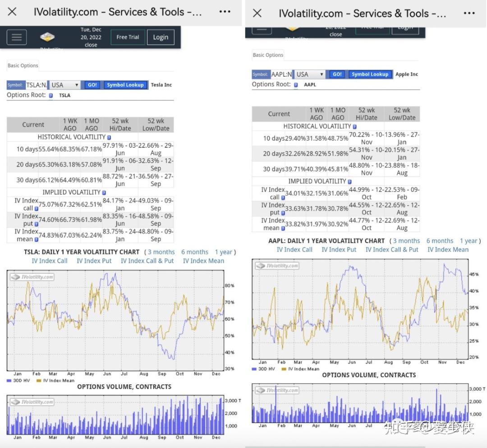Click the left window page title text
This screenshot has height=448, width=487.
click(118, 12)
